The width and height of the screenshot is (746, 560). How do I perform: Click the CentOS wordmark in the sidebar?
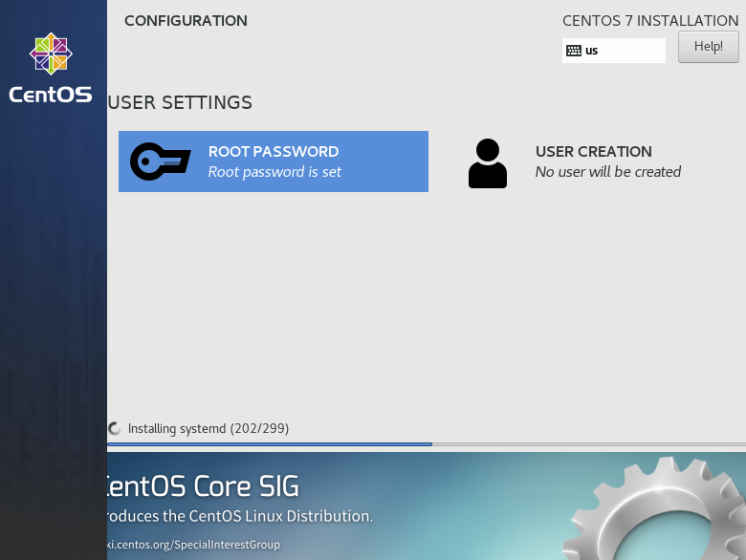pyautogui.click(x=51, y=95)
